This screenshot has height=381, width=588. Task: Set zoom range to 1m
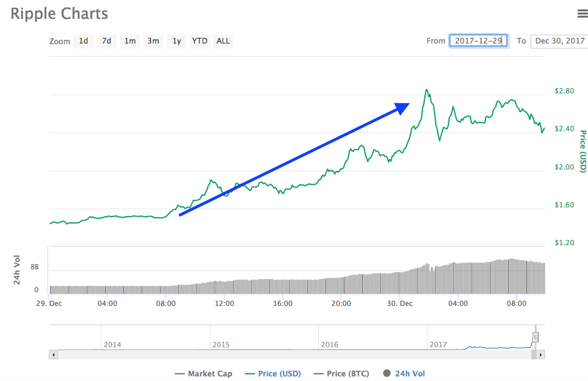click(130, 41)
